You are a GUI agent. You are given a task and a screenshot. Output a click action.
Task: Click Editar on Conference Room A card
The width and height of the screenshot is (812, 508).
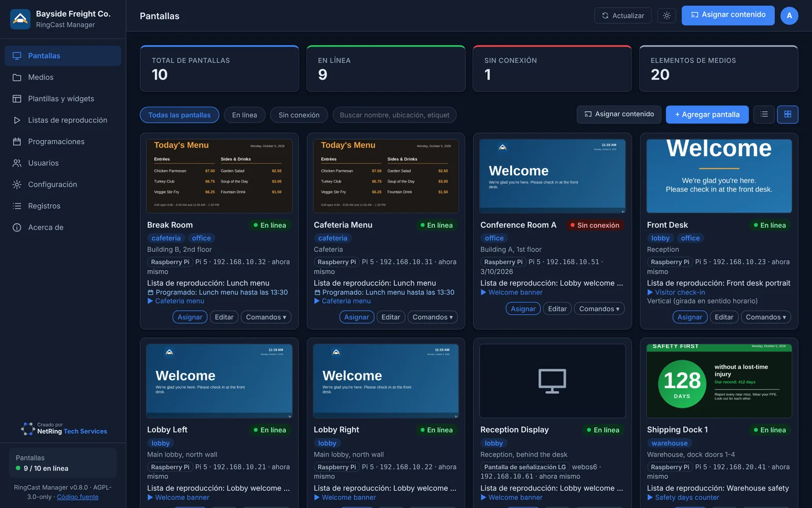[x=557, y=309]
